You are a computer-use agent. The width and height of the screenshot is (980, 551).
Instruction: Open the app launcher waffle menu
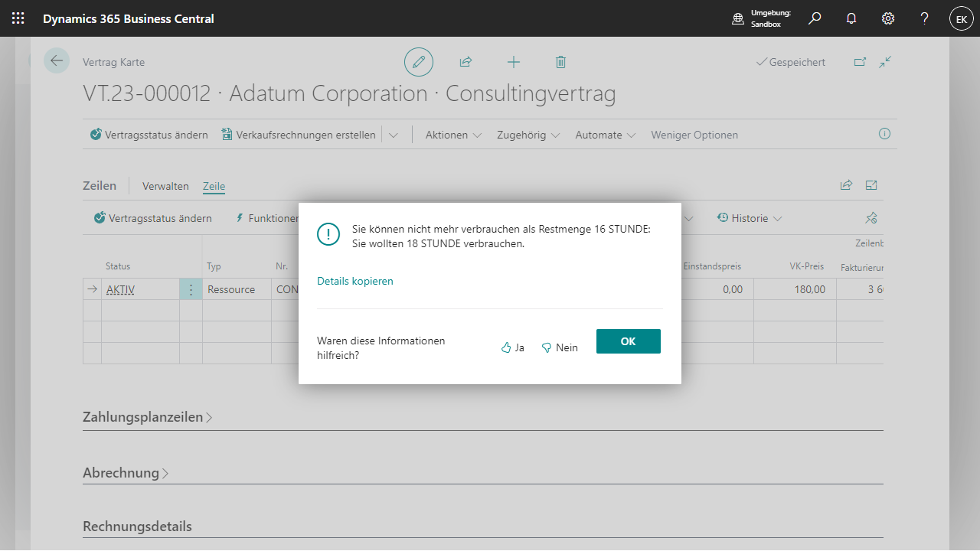18,18
